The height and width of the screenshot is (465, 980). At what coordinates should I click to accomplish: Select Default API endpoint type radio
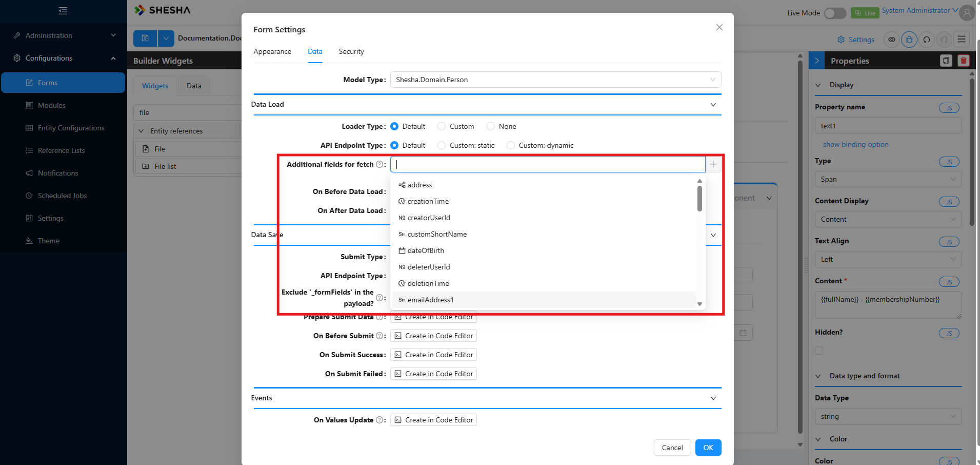(394, 145)
